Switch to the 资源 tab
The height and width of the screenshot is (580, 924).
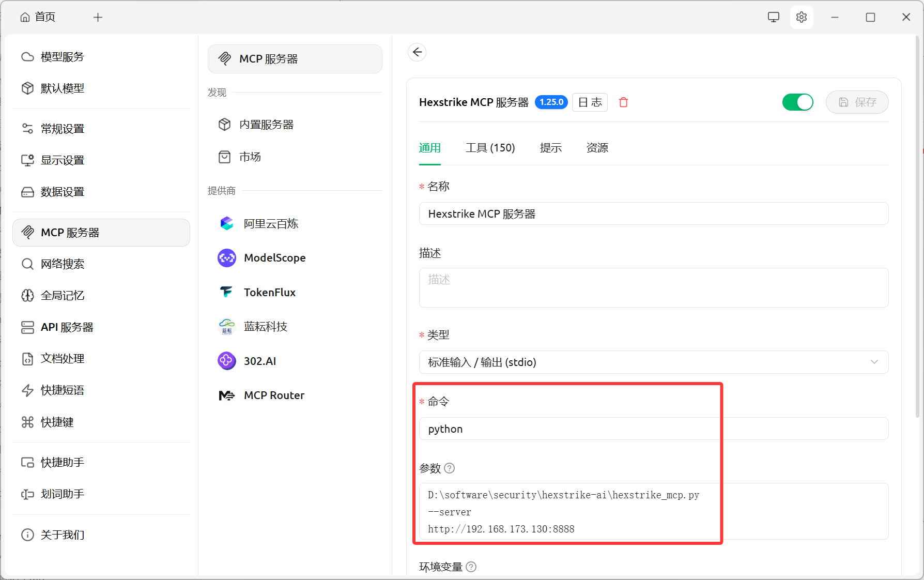597,148
